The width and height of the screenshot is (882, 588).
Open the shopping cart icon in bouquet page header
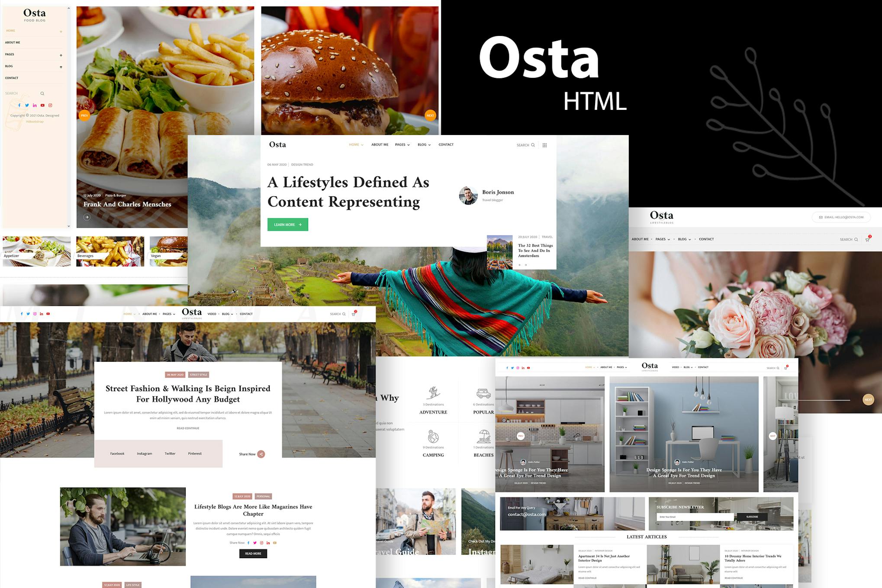point(867,239)
